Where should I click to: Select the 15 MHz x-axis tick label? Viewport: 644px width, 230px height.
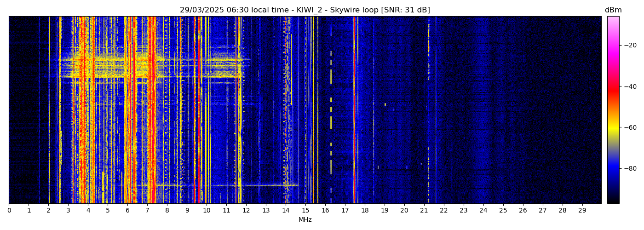point(305,211)
